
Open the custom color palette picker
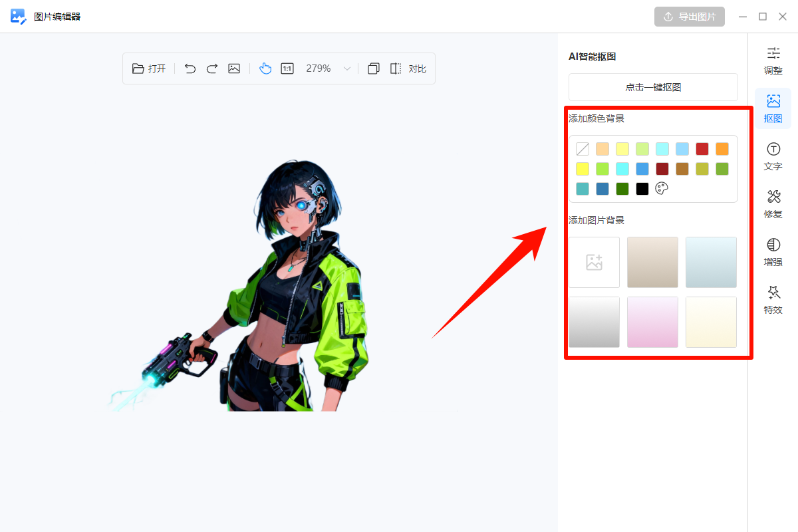[x=662, y=189]
